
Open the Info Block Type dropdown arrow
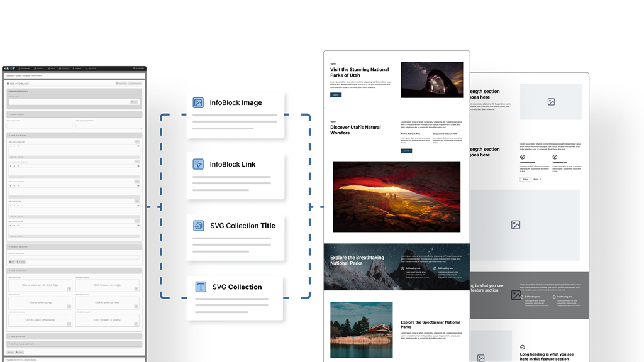pyautogui.click(x=69, y=289)
